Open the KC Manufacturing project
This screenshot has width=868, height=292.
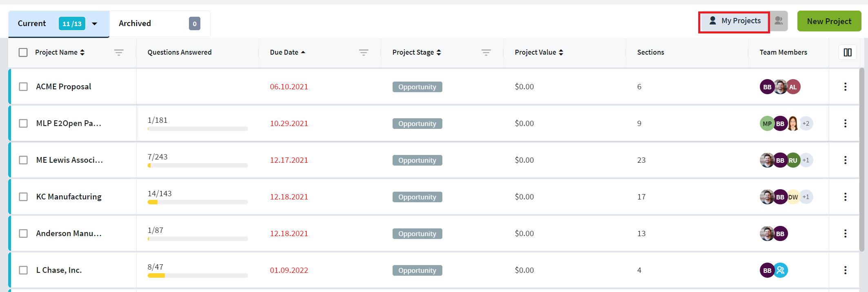pos(69,197)
